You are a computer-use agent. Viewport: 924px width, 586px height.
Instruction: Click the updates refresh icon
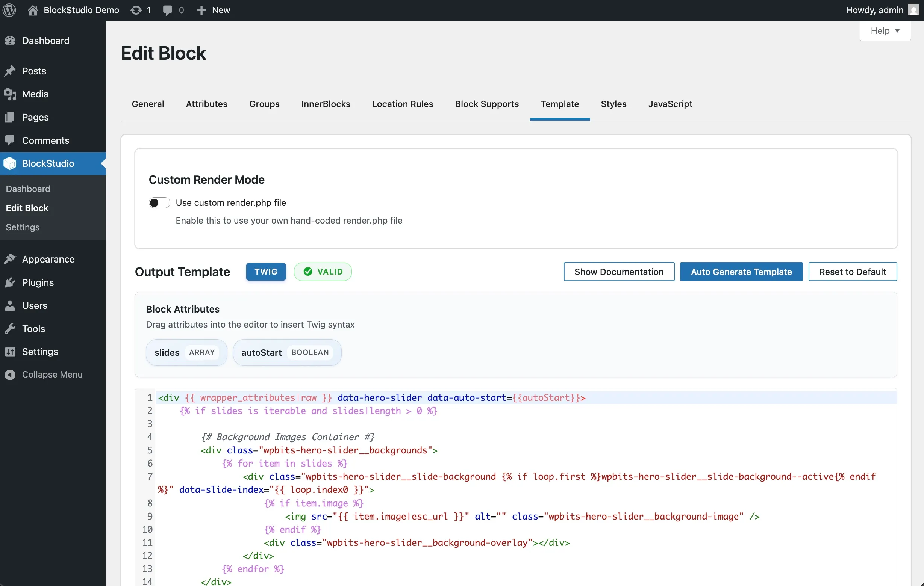[136, 10]
